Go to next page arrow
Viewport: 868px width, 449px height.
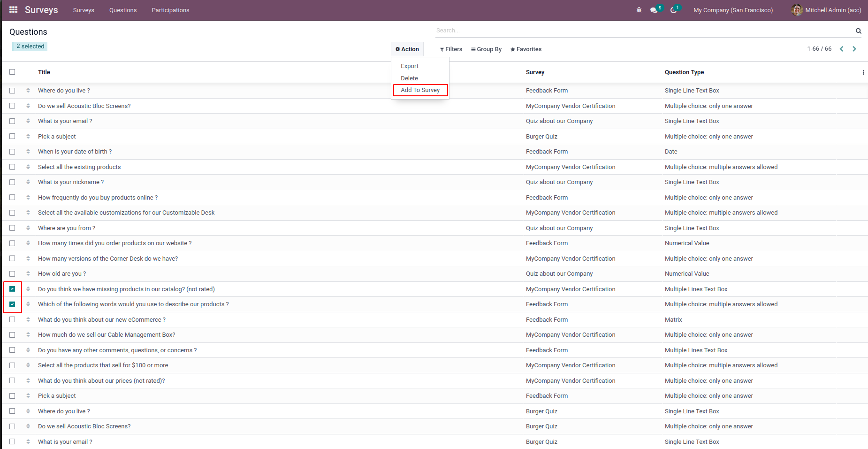[x=854, y=49]
